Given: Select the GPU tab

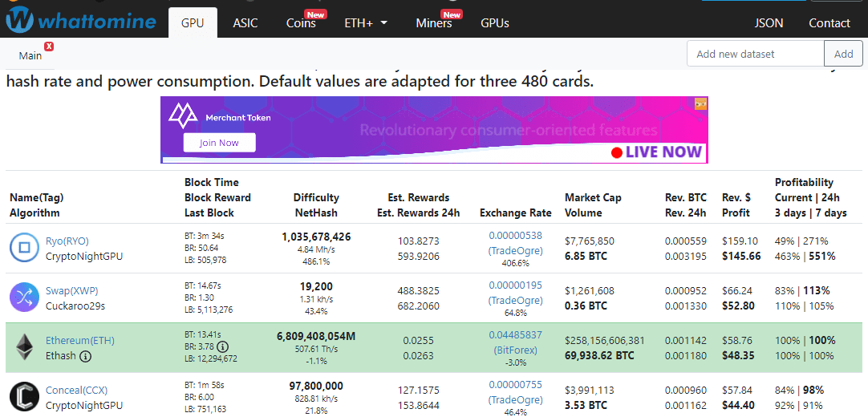Looking at the screenshot, I should 193,22.
